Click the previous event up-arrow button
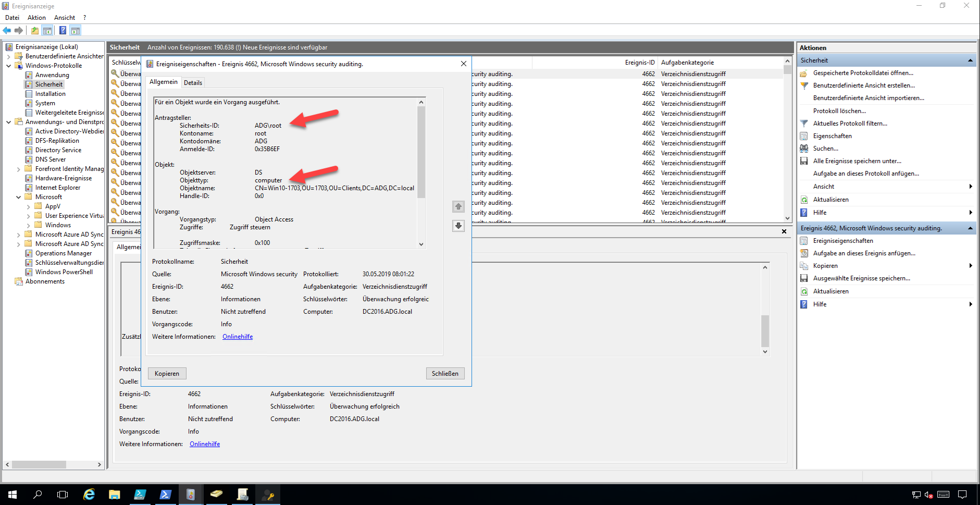The image size is (980, 505). click(x=458, y=207)
